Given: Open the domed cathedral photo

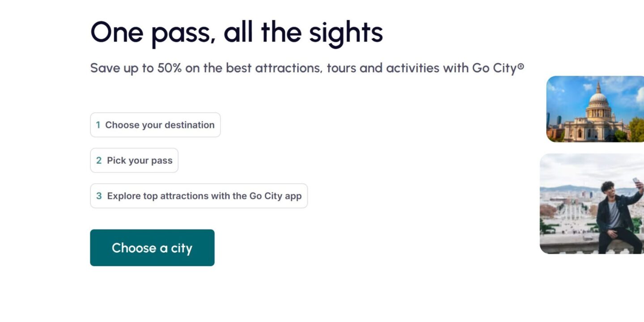Looking at the screenshot, I should 595,109.
